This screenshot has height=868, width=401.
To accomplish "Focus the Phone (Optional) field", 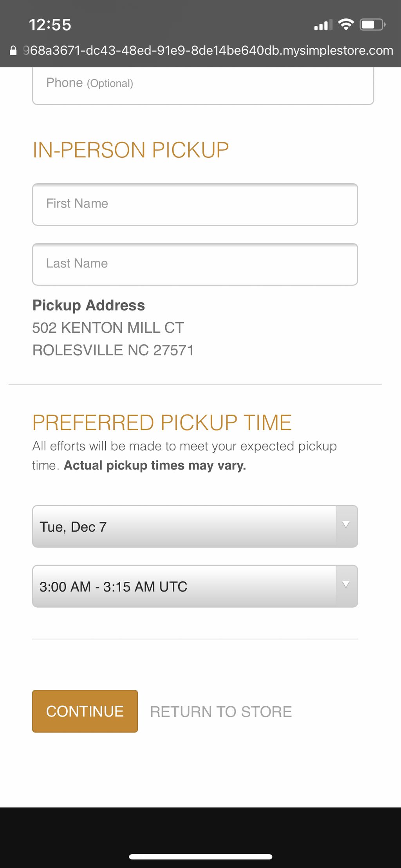I will click(203, 85).
